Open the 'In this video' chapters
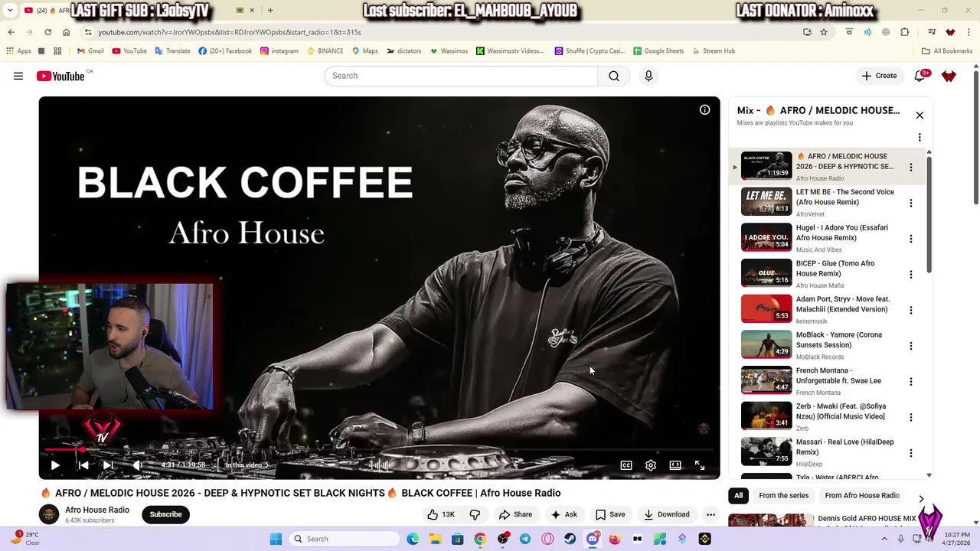The height and width of the screenshot is (551, 980). (247, 465)
